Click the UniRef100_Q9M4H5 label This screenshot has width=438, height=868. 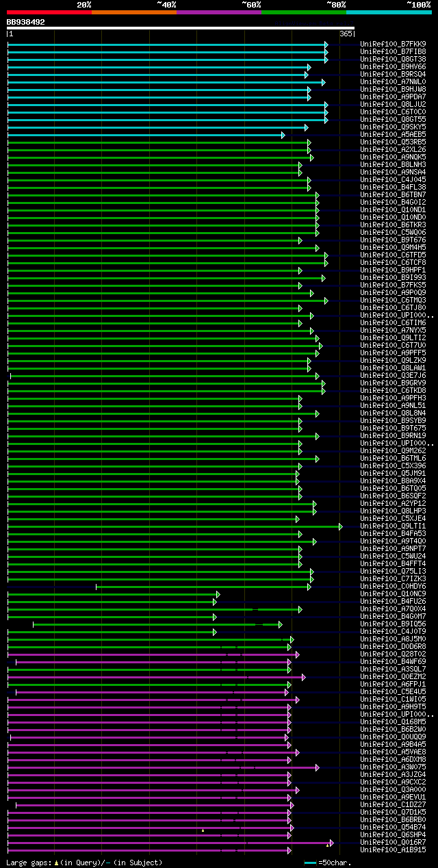(x=393, y=248)
